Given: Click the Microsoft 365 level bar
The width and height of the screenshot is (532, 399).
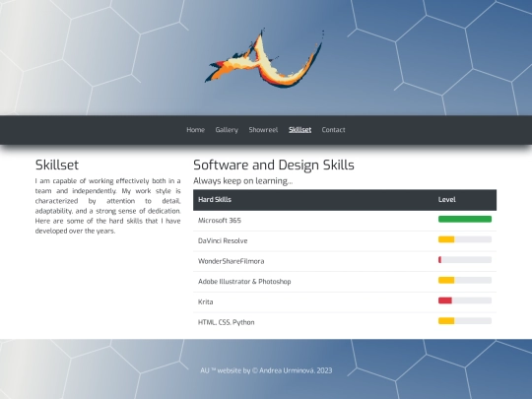Looking at the screenshot, I should pos(465,219).
